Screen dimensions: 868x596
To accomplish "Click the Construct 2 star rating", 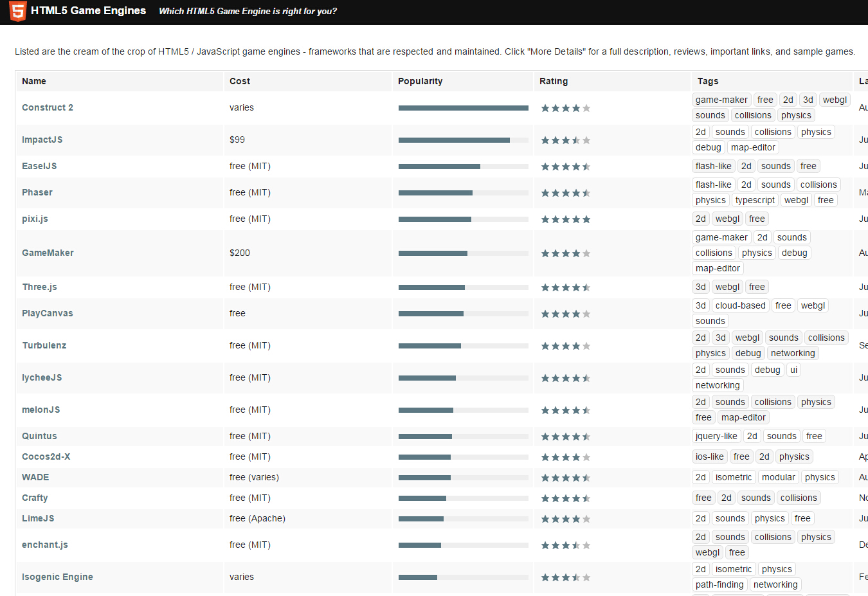I will [x=566, y=108].
